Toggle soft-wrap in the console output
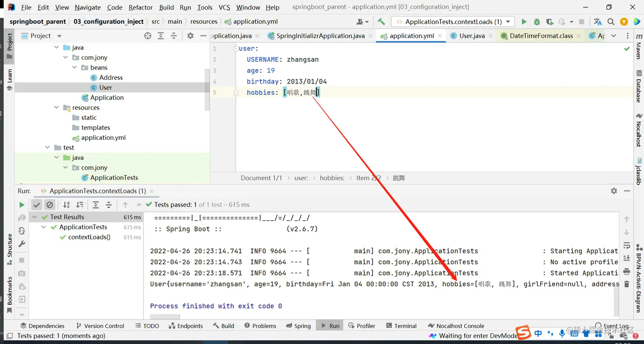Image resolution: width=644 pixels, height=344 pixels. (627, 245)
